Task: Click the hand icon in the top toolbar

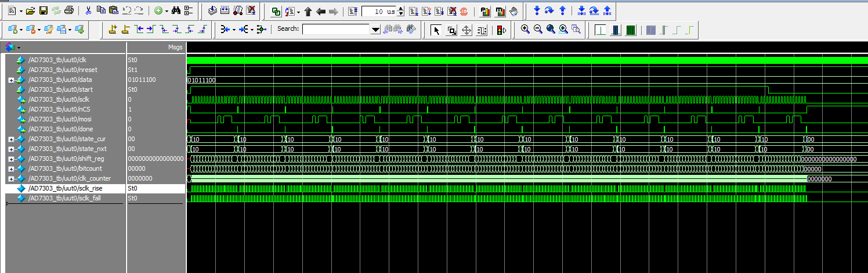Action: 514,10
